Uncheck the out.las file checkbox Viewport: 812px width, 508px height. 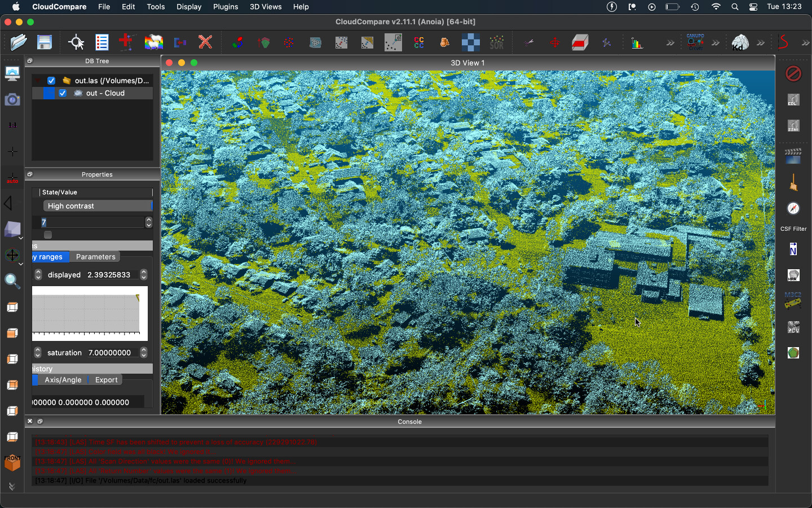(x=51, y=81)
